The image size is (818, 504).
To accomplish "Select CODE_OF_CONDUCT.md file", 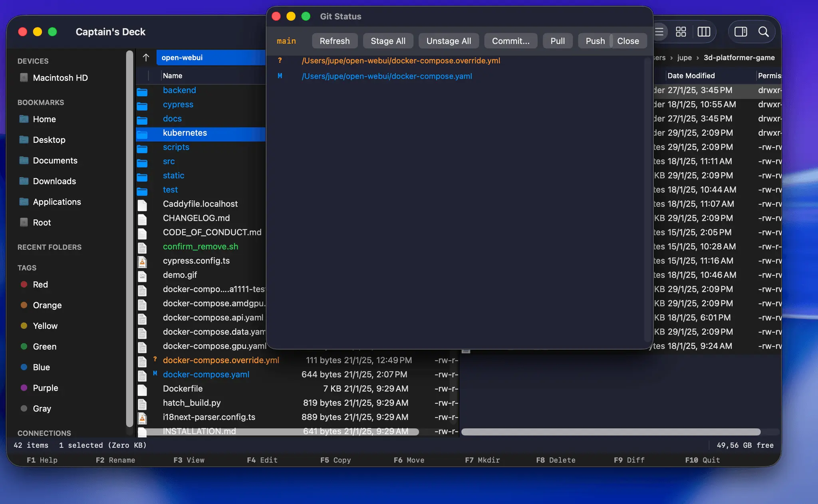I will (212, 232).
